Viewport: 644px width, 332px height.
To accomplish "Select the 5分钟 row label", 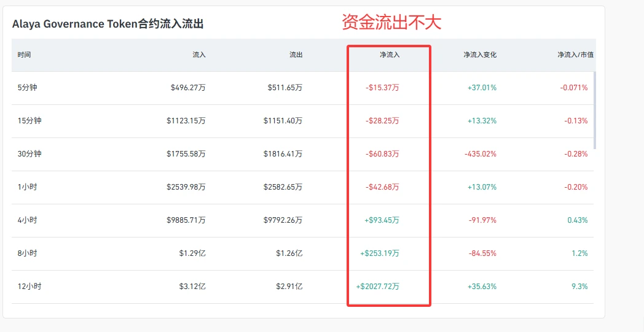I will pos(27,87).
